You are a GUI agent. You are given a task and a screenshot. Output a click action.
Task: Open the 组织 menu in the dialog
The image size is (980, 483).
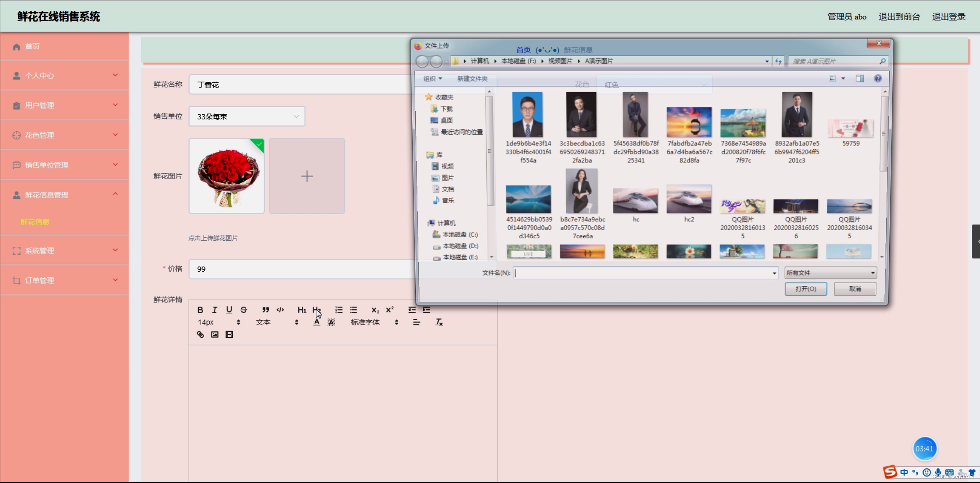coord(432,79)
